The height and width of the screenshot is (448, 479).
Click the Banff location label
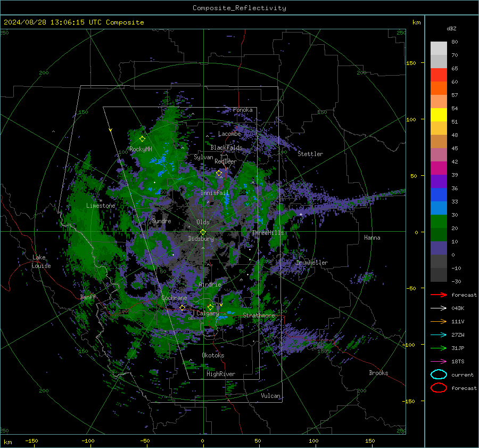click(88, 297)
